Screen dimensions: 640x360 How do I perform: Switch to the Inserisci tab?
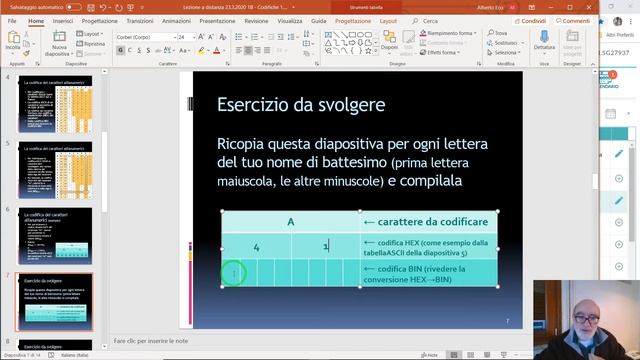[63, 21]
